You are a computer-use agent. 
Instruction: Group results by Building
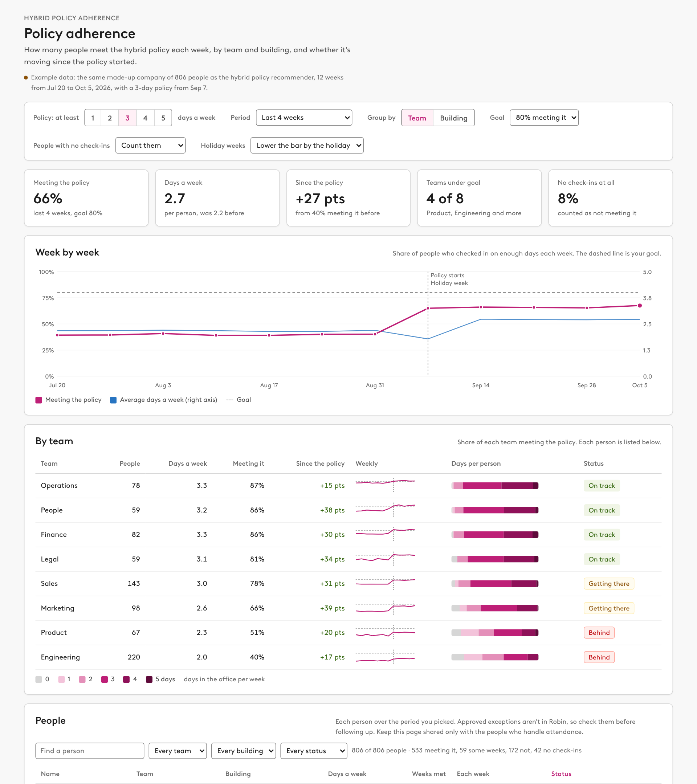453,118
